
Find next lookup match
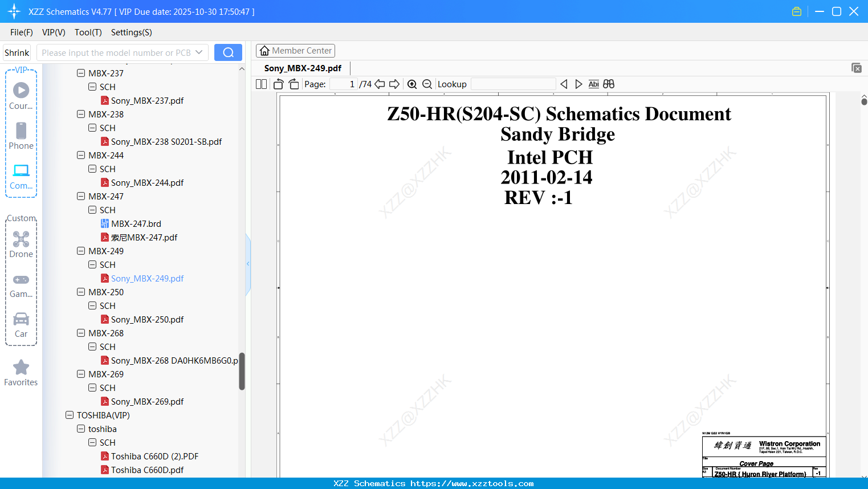click(x=578, y=84)
